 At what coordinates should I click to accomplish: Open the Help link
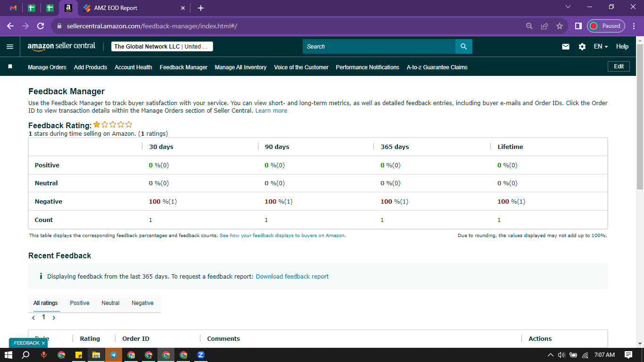[622, 47]
